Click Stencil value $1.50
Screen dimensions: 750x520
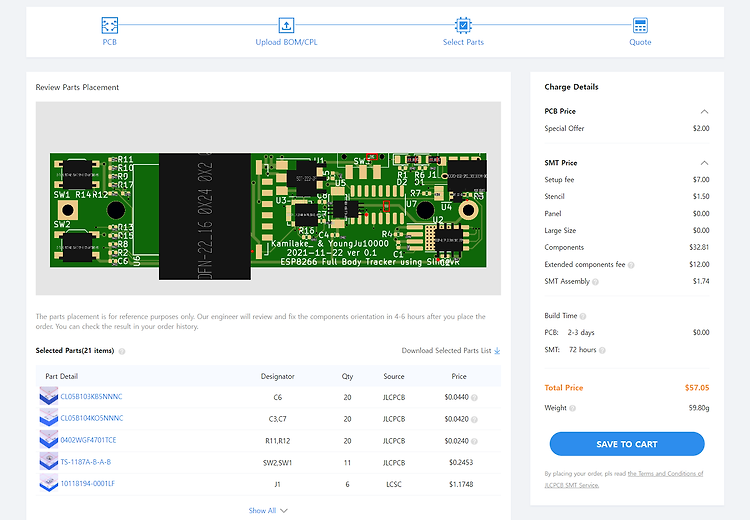coord(701,197)
